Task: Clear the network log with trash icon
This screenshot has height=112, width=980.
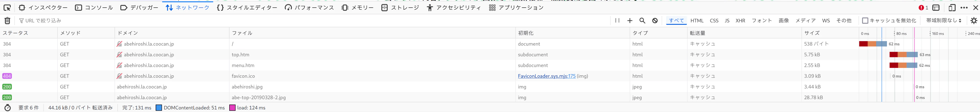Action: coord(7,20)
